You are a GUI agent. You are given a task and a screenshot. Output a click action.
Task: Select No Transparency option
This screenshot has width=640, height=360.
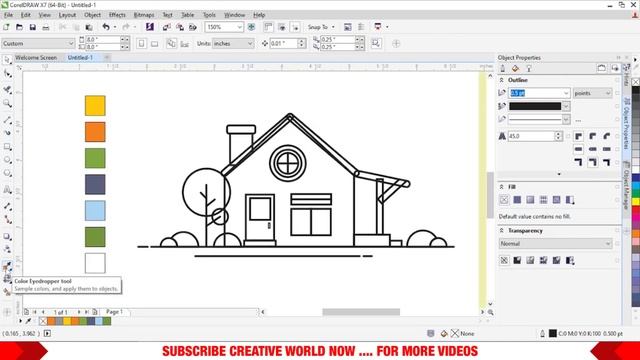click(x=504, y=260)
